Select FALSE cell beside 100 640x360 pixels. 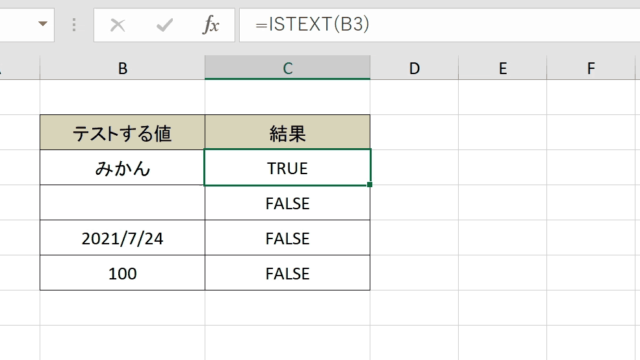click(x=287, y=273)
